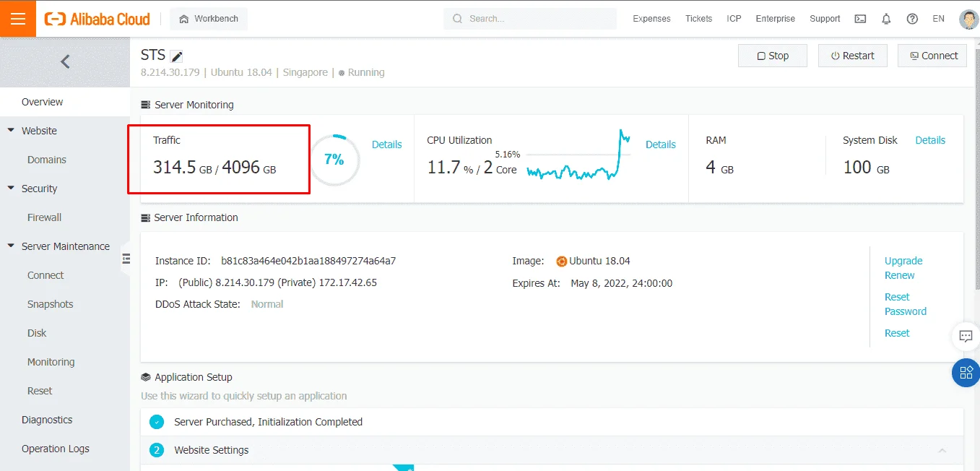
Task: Open the Enterprise menu
Action: tap(775, 19)
